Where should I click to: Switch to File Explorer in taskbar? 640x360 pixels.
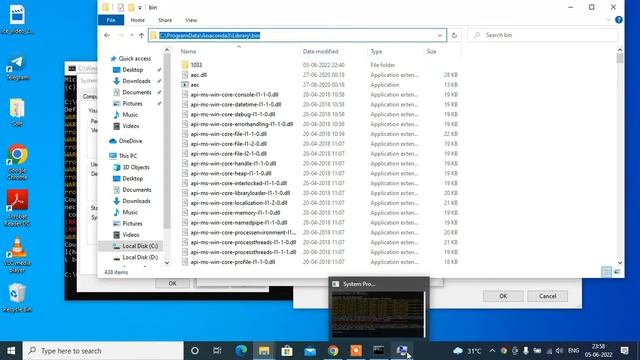[x=264, y=351]
